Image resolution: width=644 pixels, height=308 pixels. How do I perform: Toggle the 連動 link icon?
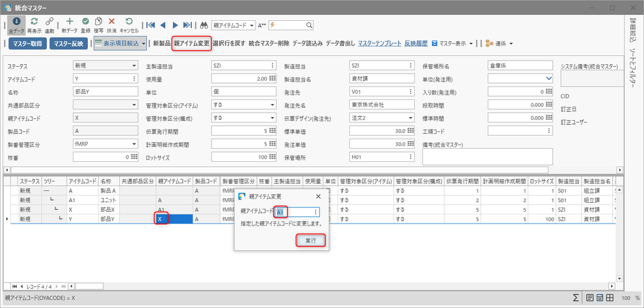[x=49, y=21]
